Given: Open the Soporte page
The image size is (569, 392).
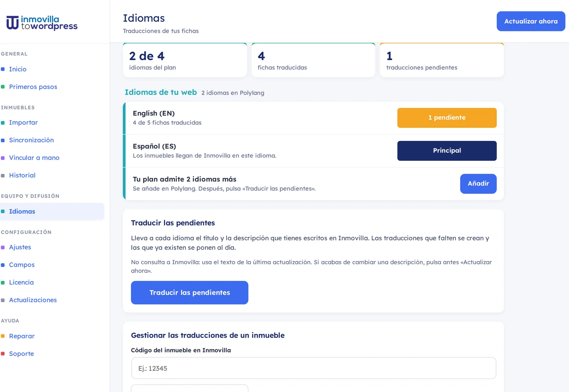Looking at the screenshot, I should pyautogui.click(x=21, y=354).
